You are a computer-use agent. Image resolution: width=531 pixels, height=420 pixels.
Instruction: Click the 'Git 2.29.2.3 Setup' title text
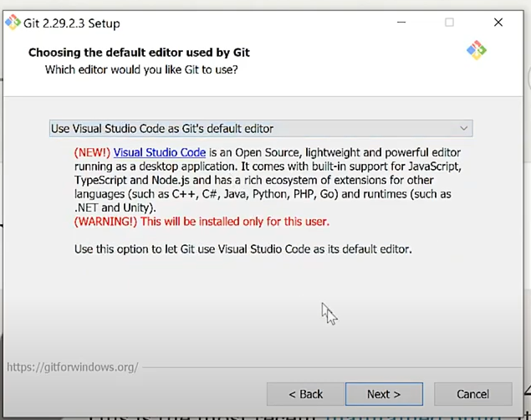pyautogui.click(x=71, y=23)
